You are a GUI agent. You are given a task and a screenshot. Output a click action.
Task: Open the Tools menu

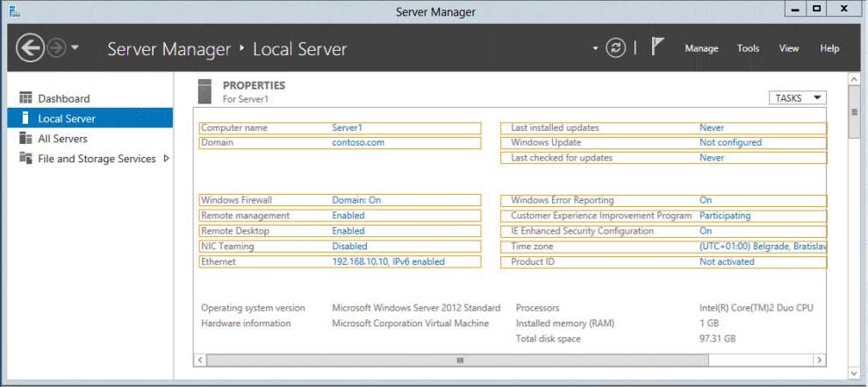pos(748,49)
